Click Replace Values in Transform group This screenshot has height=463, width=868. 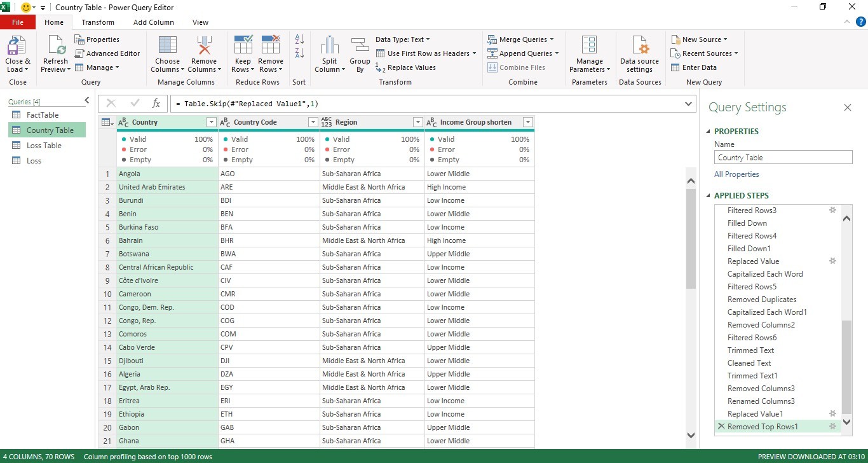(405, 67)
